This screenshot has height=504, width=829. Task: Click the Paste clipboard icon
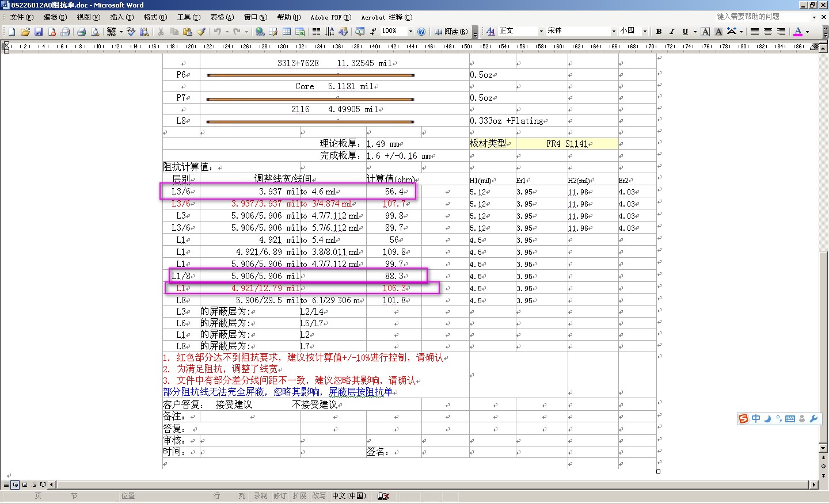click(188, 32)
